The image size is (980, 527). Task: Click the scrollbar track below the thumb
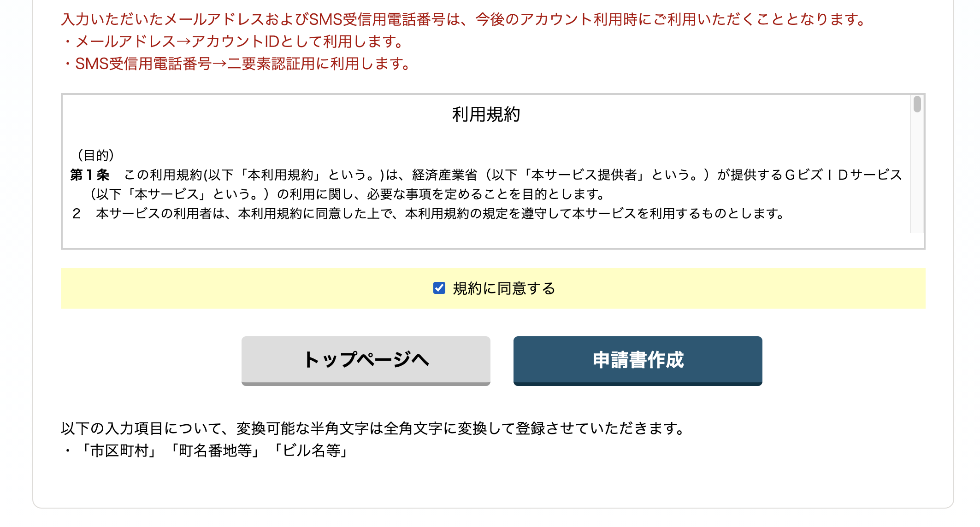[917, 184]
